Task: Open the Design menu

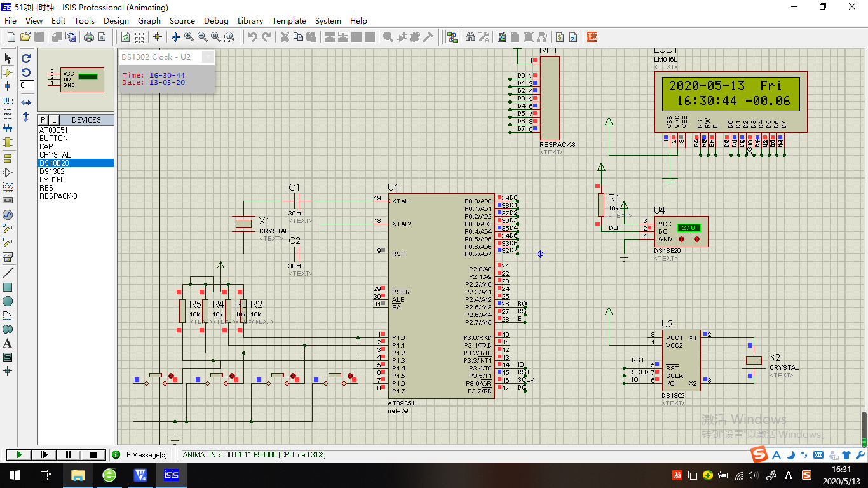Action: 116,20
